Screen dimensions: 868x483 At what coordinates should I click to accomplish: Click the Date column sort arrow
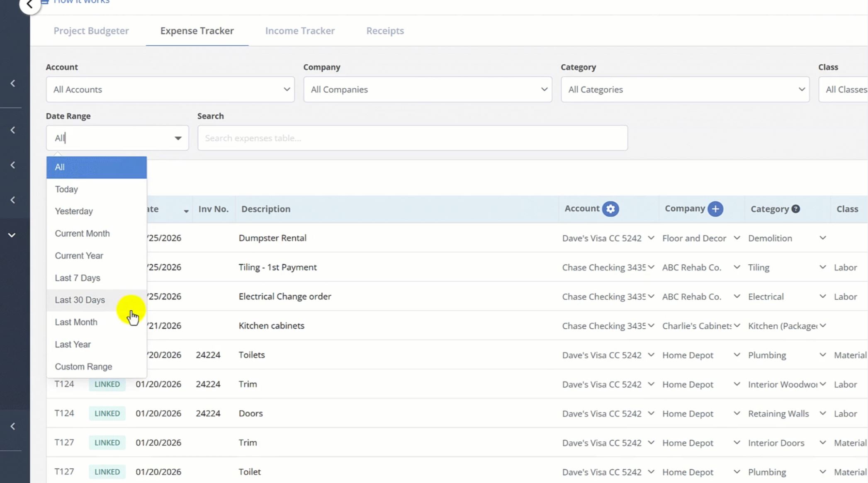[186, 211]
